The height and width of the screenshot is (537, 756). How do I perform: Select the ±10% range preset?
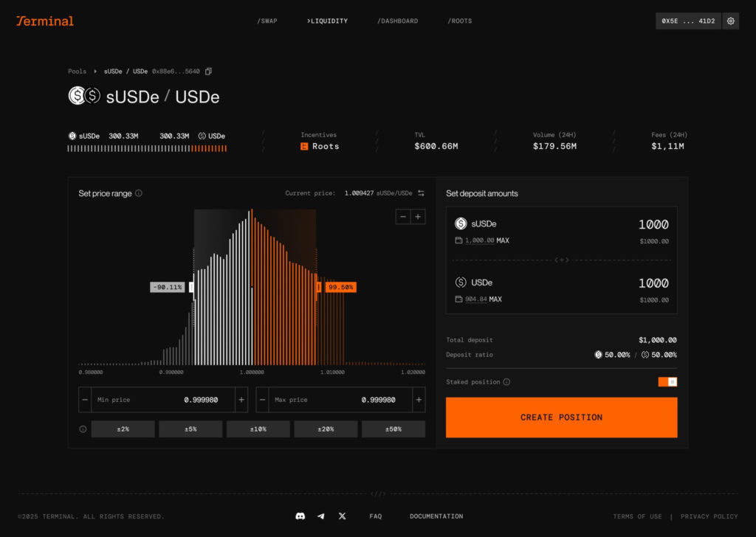tap(258, 429)
